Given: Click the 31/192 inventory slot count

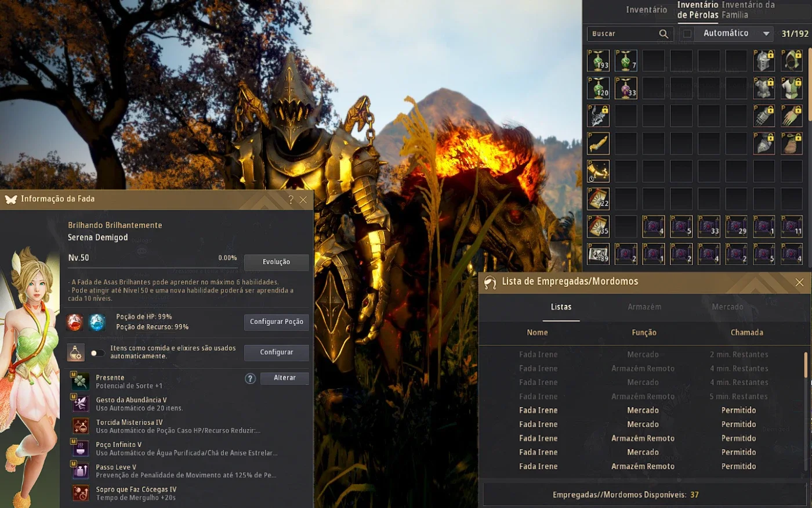Looking at the screenshot, I should click(x=795, y=34).
